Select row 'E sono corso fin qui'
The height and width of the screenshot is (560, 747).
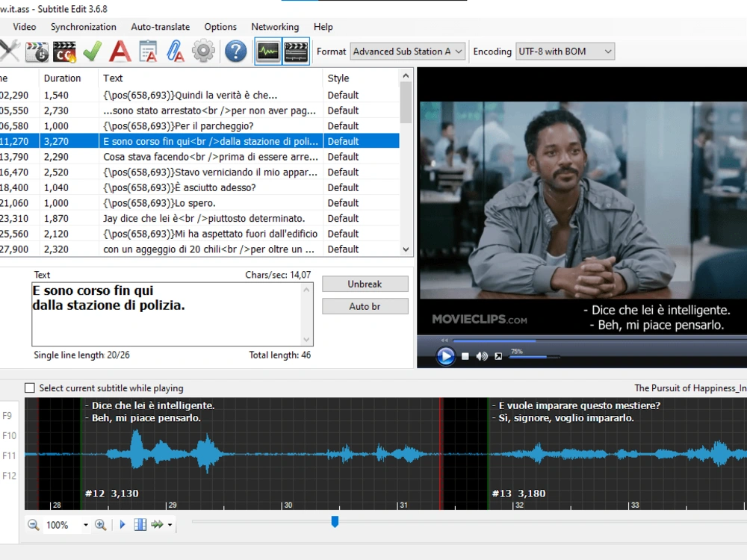[x=199, y=141]
